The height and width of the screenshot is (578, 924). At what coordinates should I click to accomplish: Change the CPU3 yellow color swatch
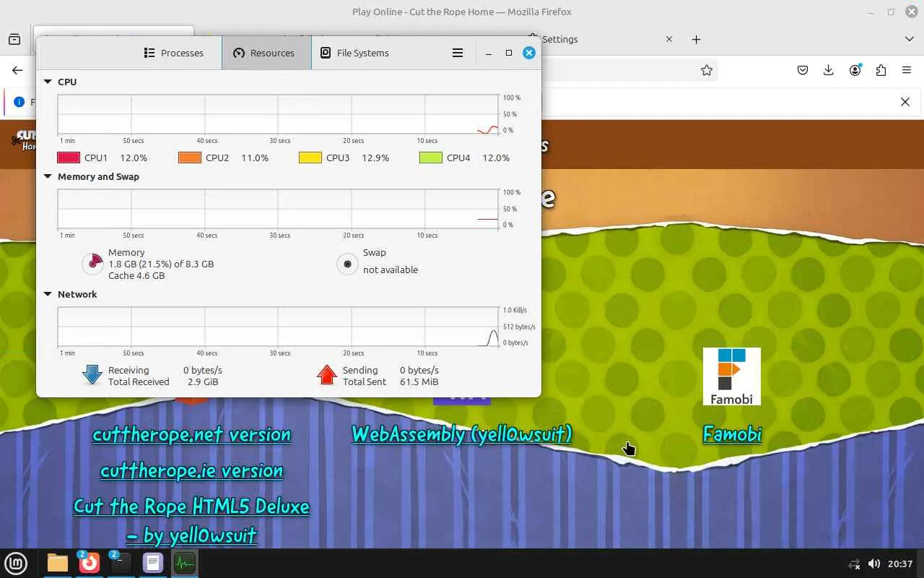click(x=310, y=158)
